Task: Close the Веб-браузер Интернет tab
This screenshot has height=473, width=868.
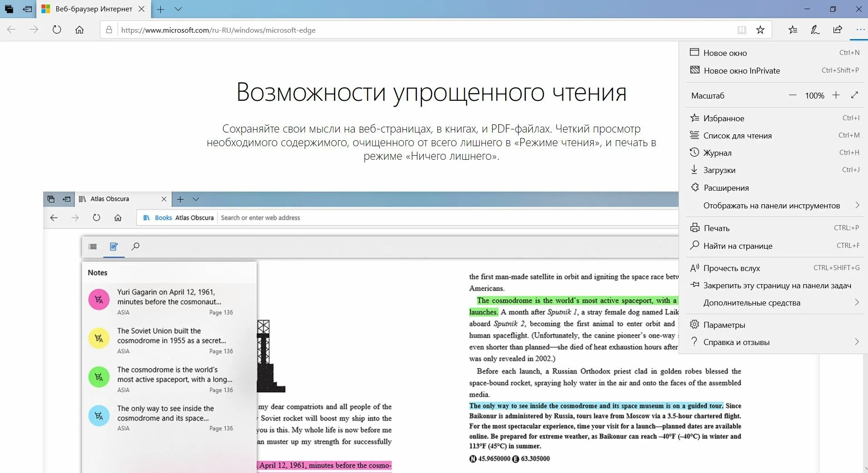Action: [141, 9]
